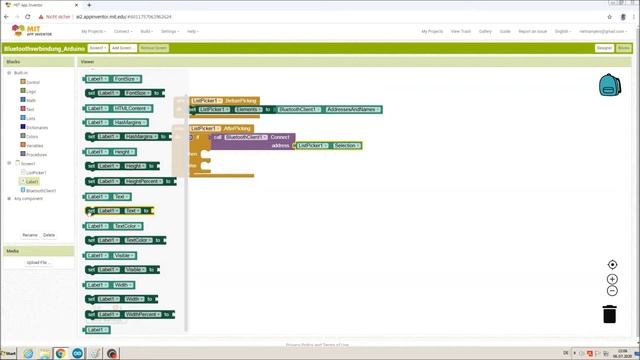Open the backpack icon in the viewer

tap(610, 85)
